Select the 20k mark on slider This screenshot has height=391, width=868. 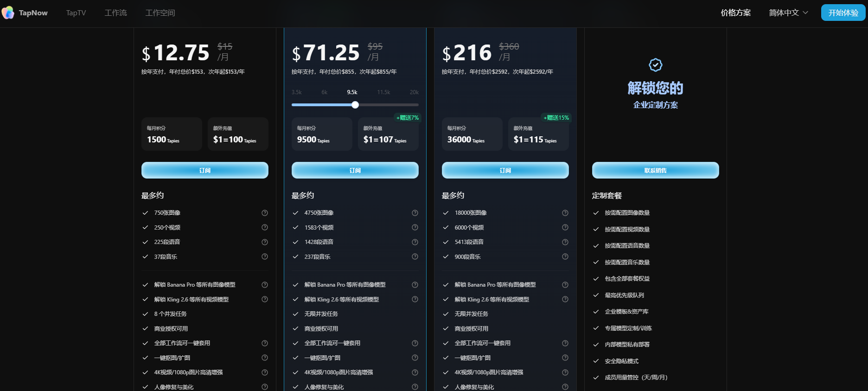(x=414, y=92)
